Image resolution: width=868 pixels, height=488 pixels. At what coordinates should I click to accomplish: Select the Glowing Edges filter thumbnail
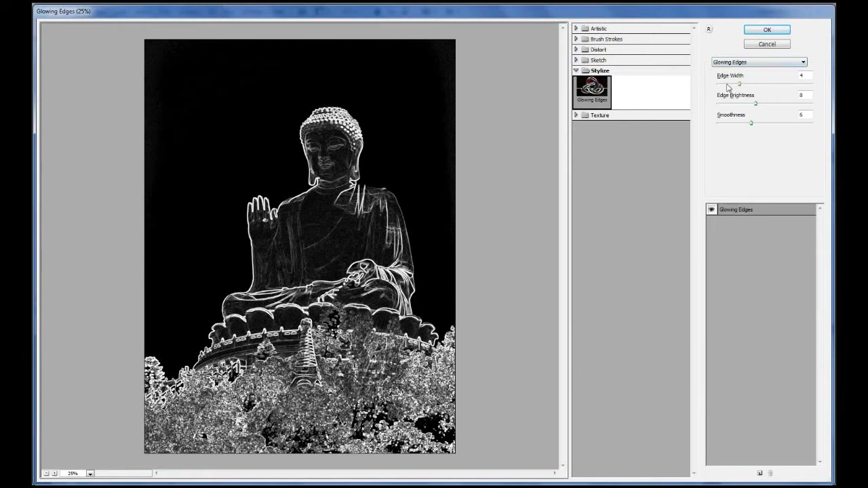pos(592,91)
